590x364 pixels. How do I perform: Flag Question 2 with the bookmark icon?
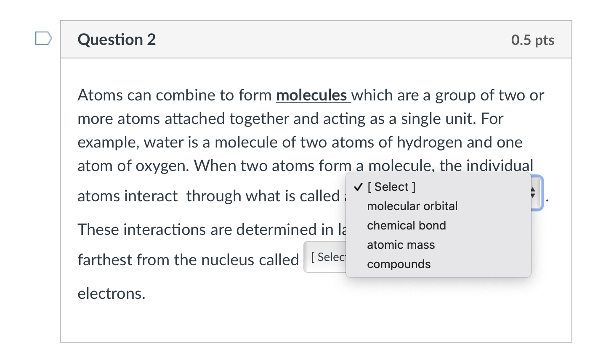coord(43,39)
